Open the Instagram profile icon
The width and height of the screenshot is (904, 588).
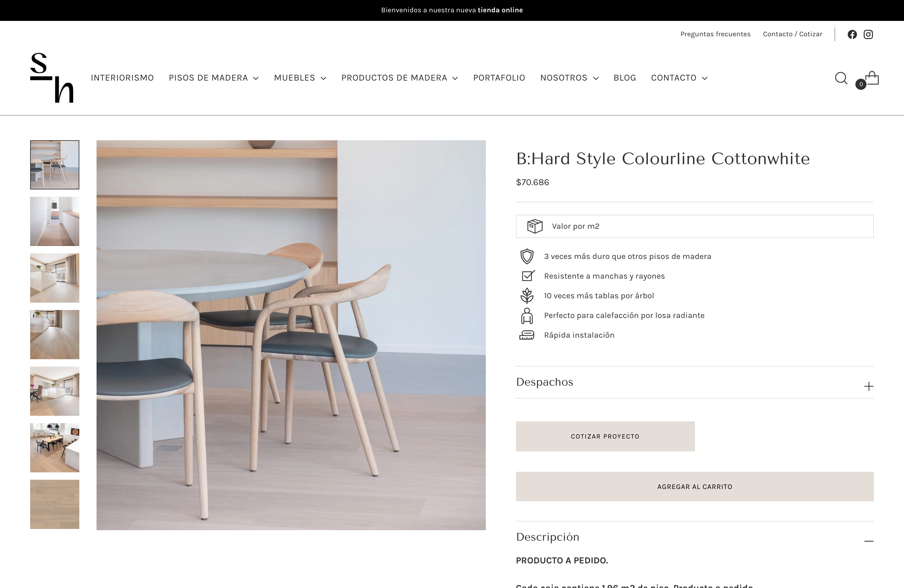tap(868, 34)
